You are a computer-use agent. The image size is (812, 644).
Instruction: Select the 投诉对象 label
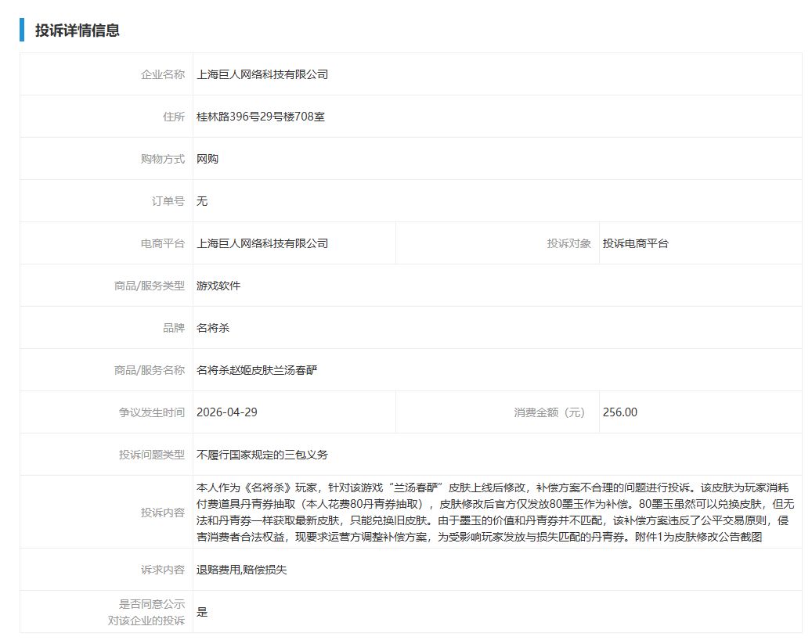coord(568,243)
